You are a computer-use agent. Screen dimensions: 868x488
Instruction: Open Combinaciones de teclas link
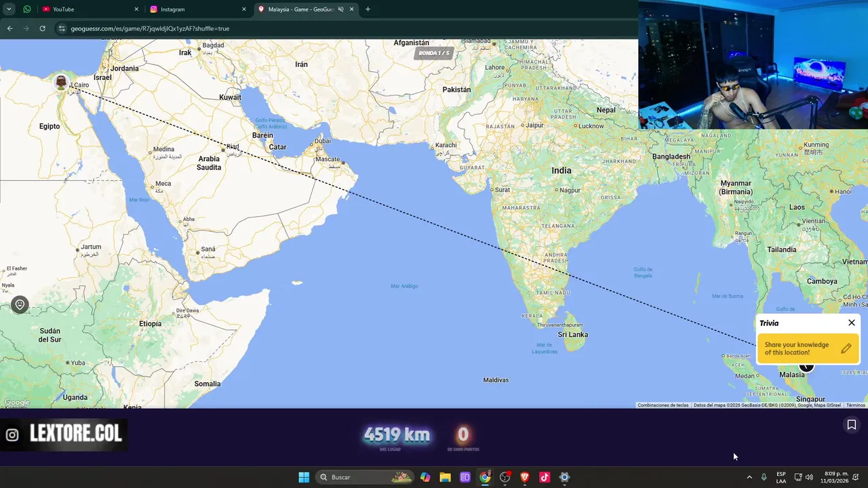pos(663,405)
